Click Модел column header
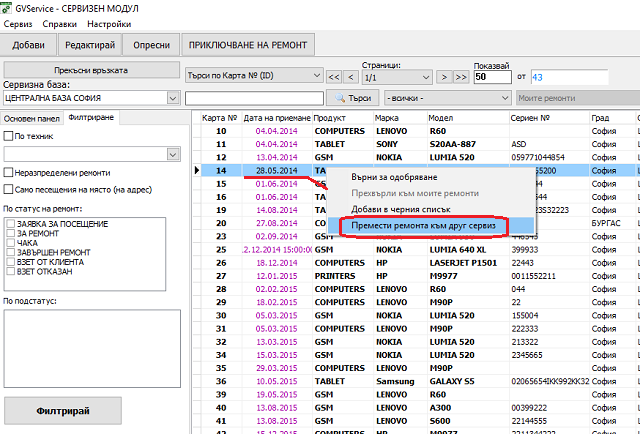 [468, 118]
